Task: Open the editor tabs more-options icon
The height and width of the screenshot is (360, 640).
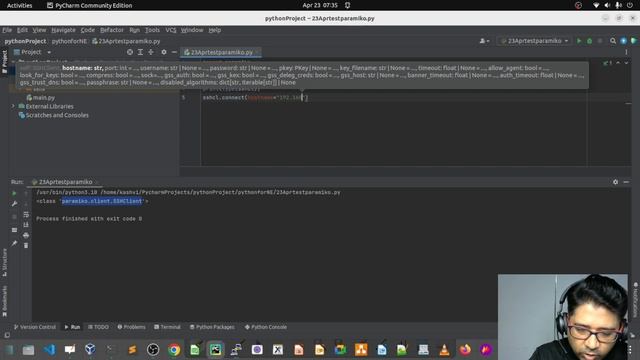Action: [x=626, y=52]
